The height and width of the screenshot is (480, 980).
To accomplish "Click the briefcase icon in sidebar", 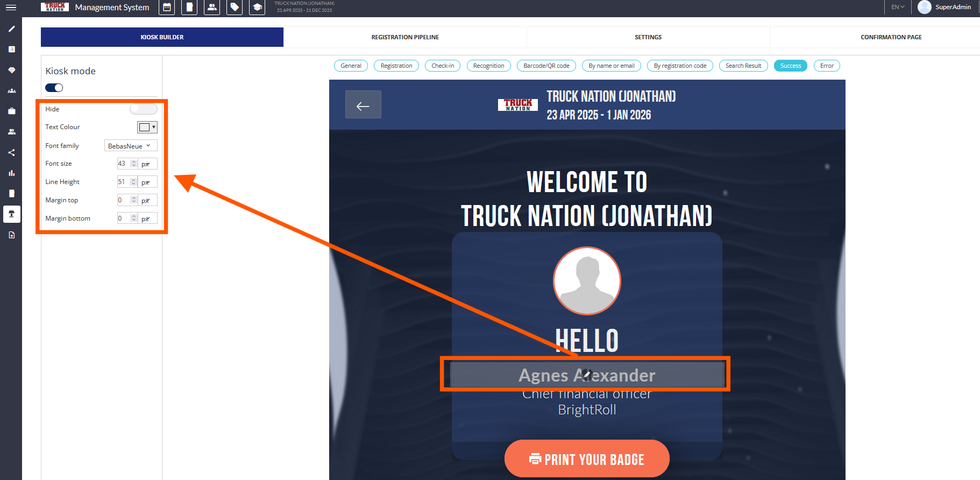I will pyautogui.click(x=11, y=111).
